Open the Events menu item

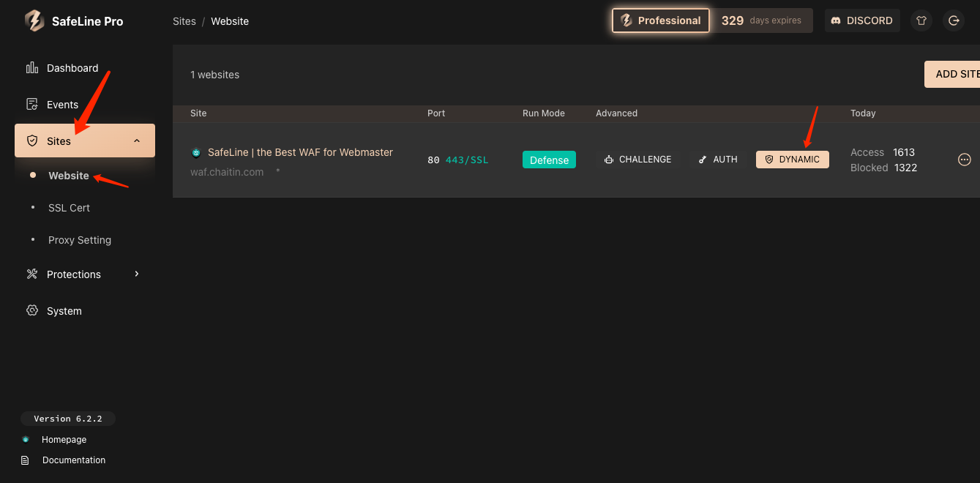pyautogui.click(x=85, y=105)
